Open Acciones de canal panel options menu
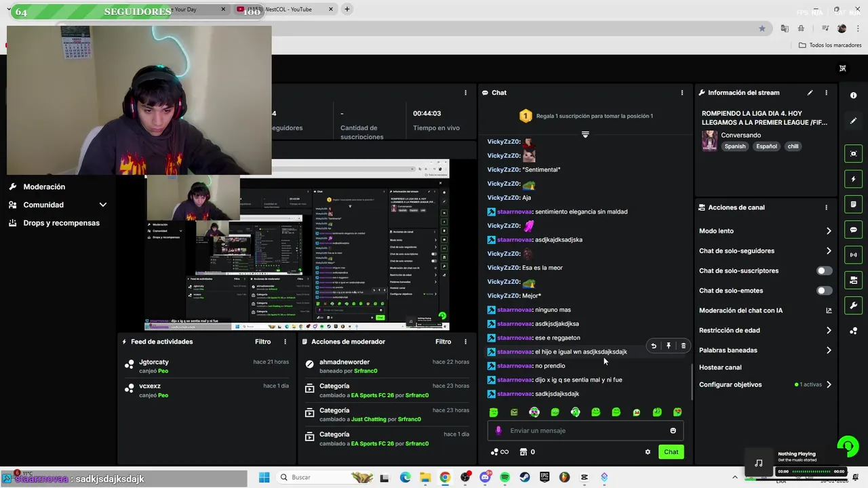Viewport: 868px width, 488px height. (826, 207)
